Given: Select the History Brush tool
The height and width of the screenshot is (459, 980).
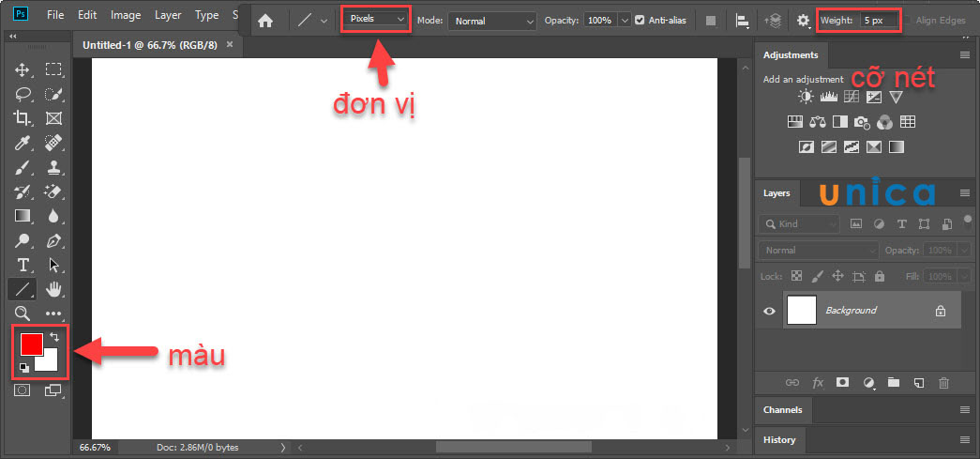Looking at the screenshot, I should point(23,191).
